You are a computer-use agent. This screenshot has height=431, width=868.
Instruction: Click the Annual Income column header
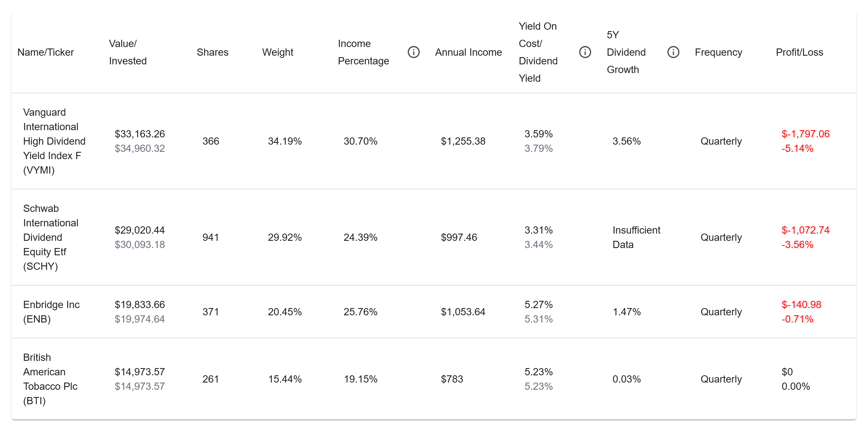468,52
